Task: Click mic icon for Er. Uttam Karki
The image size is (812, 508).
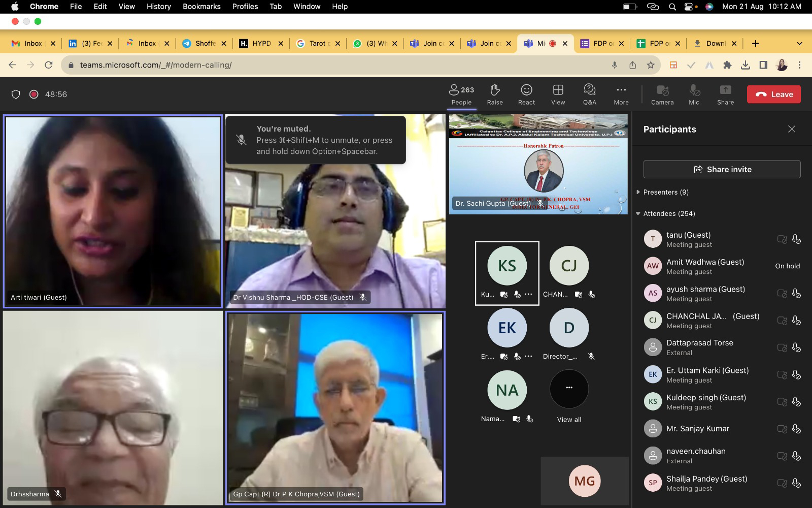Action: (x=796, y=375)
